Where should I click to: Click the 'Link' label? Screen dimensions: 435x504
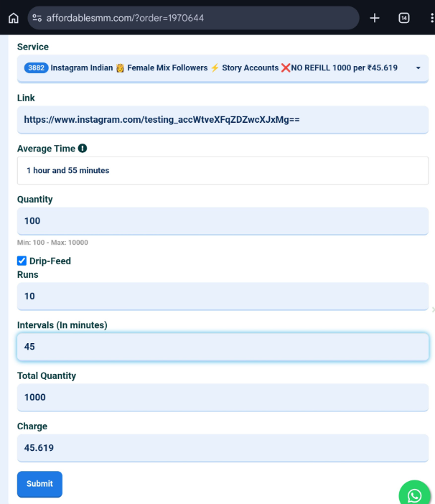[x=26, y=98]
